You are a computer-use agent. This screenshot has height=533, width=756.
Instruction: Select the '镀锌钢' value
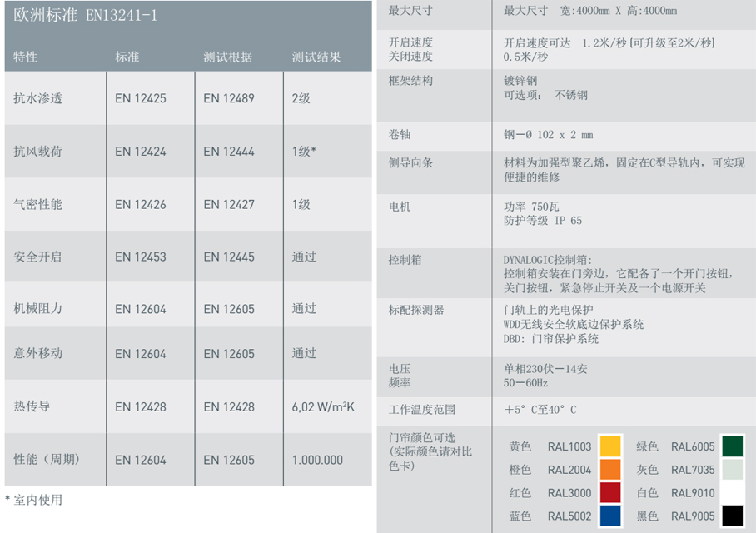(x=520, y=81)
